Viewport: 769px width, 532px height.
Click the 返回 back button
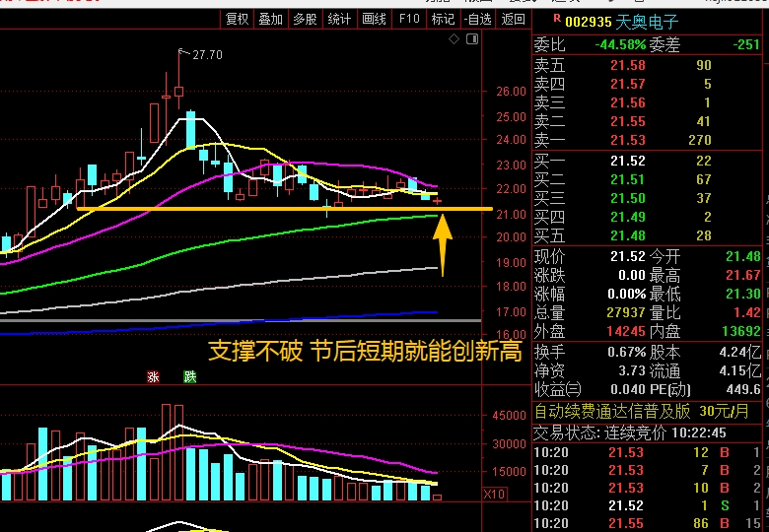(513, 19)
